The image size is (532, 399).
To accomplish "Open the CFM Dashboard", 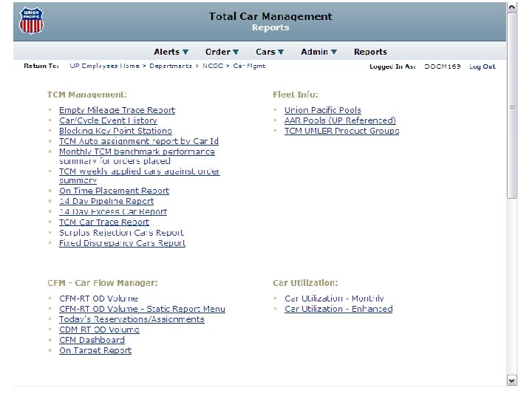I will (x=92, y=341).
